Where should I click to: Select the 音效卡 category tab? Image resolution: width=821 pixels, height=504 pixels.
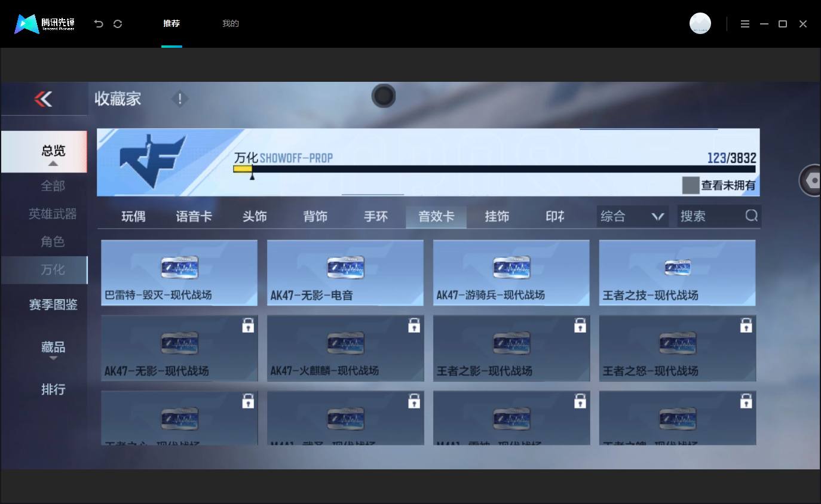pyautogui.click(x=436, y=216)
